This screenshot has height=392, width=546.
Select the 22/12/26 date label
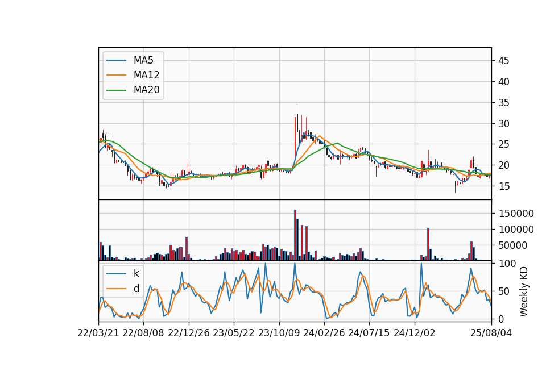click(x=189, y=333)
